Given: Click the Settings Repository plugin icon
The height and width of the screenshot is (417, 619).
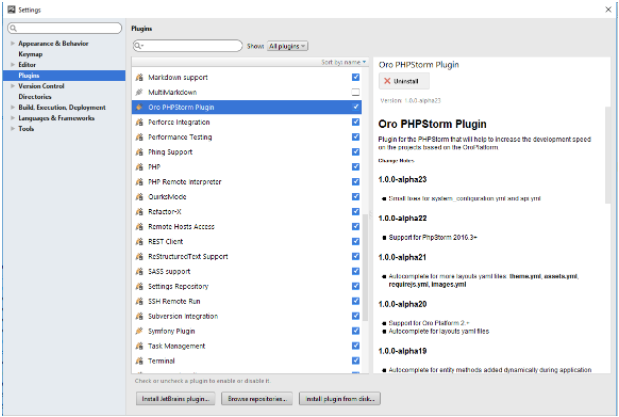Looking at the screenshot, I should point(139,286).
